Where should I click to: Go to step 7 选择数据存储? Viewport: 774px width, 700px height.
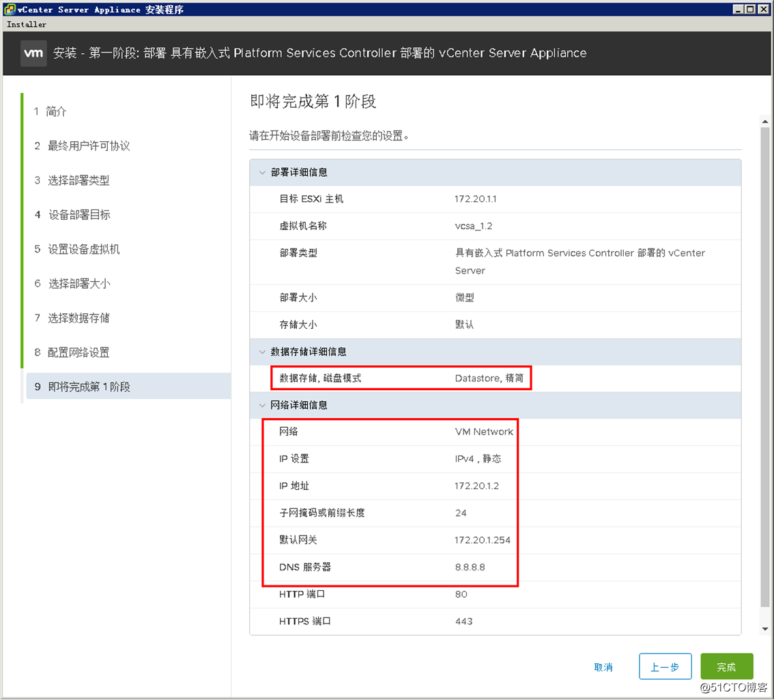(72, 319)
